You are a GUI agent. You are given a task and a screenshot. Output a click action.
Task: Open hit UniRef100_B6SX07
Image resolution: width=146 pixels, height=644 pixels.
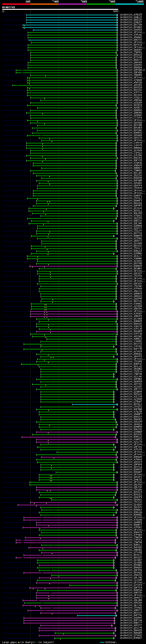tap(131, 613)
